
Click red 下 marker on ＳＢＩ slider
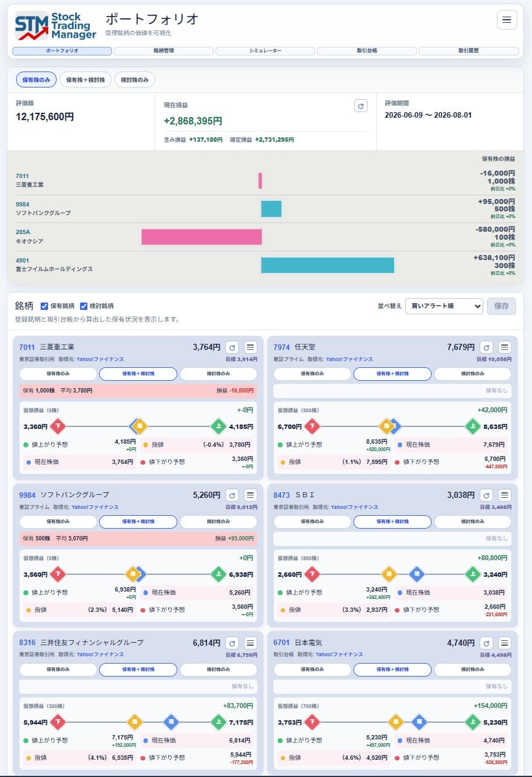pyautogui.click(x=312, y=574)
